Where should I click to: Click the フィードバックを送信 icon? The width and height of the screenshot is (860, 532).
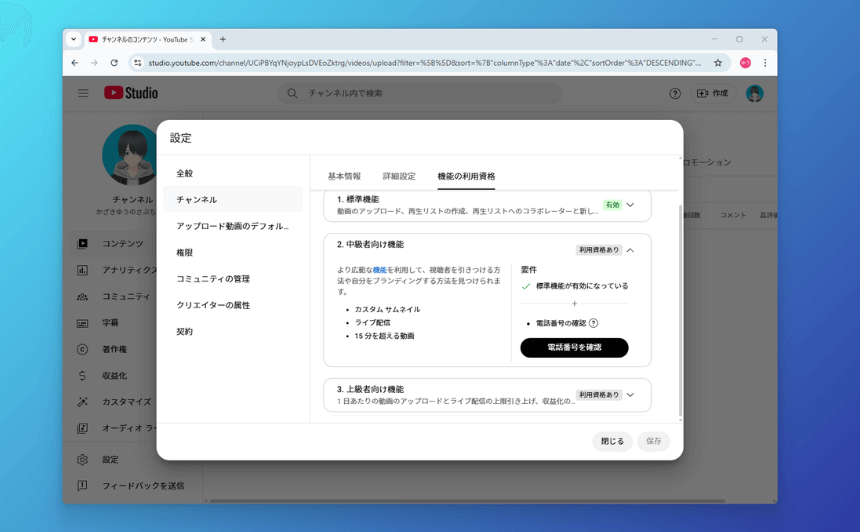82,485
